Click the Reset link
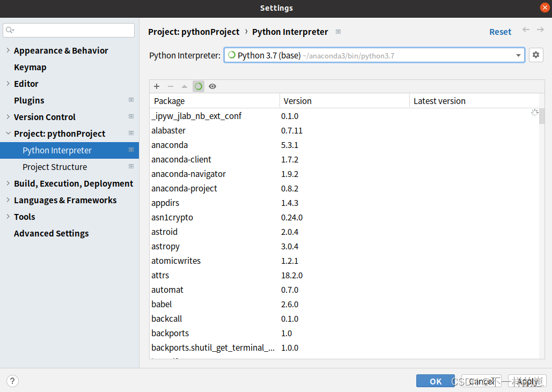 click(500, 32)
